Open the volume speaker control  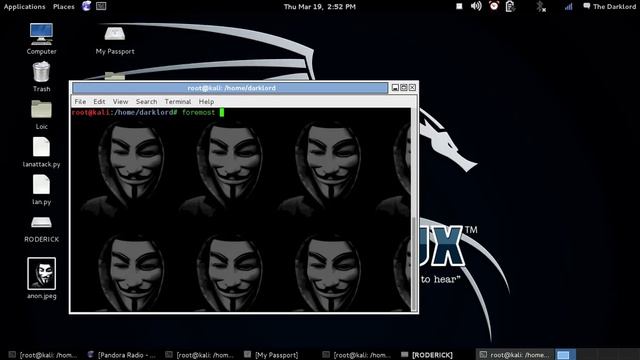(476, 6)
